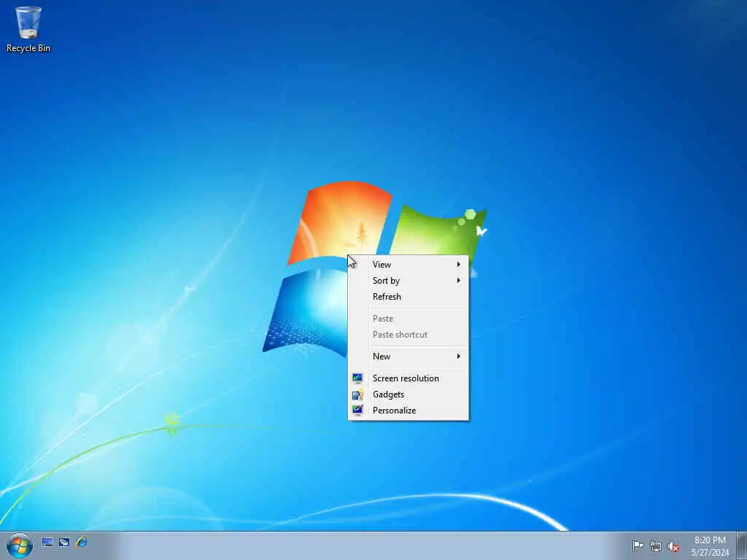The width and height of the screenshot is (747, 560).
Task: Expand the View submenu arrow
Action: [458, 264]
